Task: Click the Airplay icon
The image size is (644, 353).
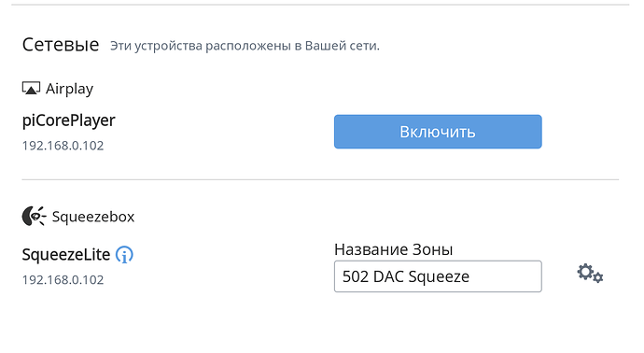Action: 31,88
